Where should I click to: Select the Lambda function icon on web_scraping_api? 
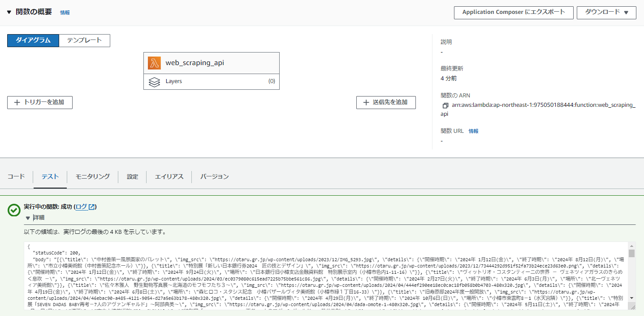(154, 63)
